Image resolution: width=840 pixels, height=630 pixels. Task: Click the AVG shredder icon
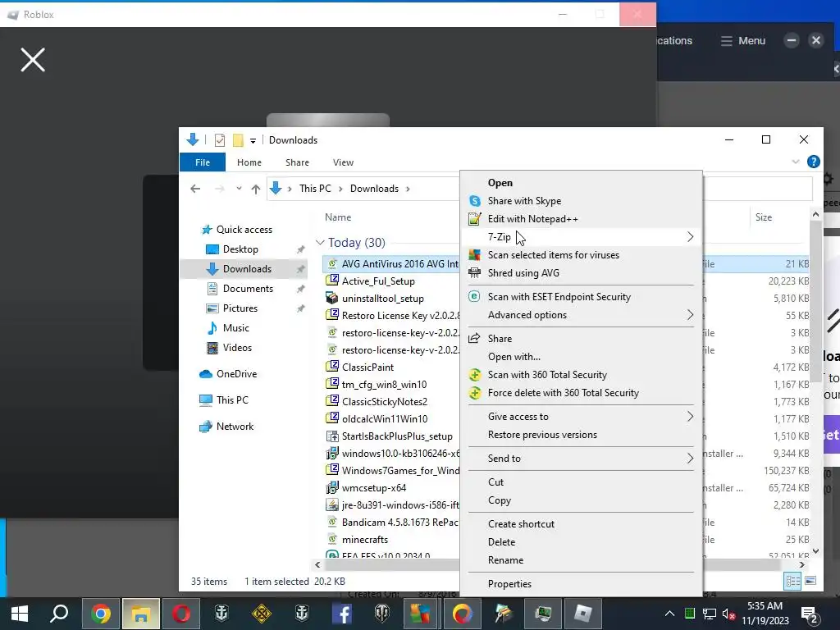click(x=475, y=273)
